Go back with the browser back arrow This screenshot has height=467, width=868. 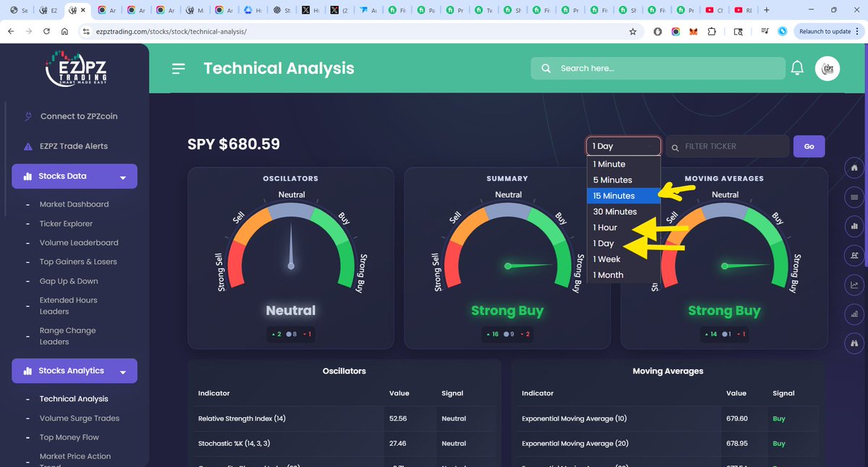[10, 31]
